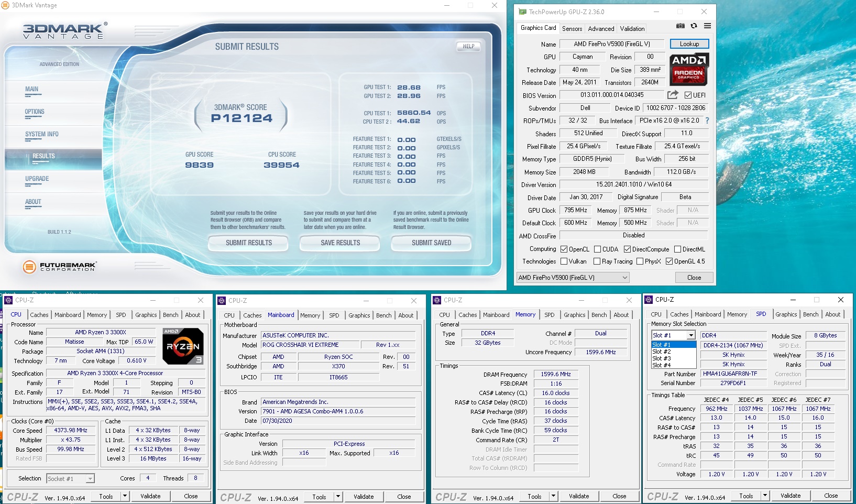Open the Advanced tab in GPU-Z
The image size is (856, 504).
[601, 29]
